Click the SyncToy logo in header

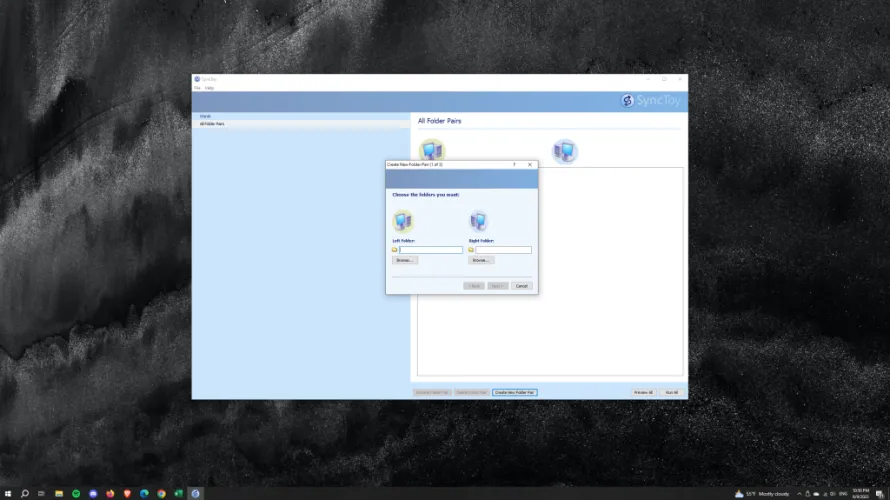(651, 101)
